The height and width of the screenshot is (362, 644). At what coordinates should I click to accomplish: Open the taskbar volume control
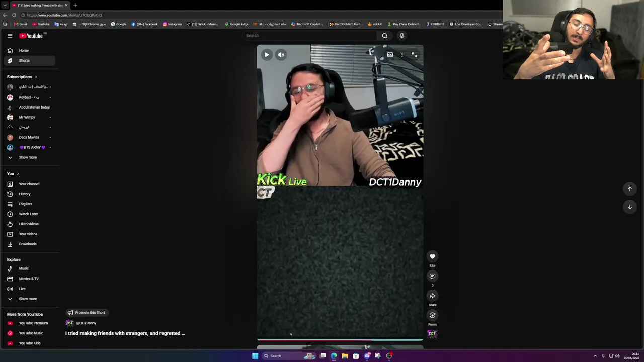[x=617, y=356]
